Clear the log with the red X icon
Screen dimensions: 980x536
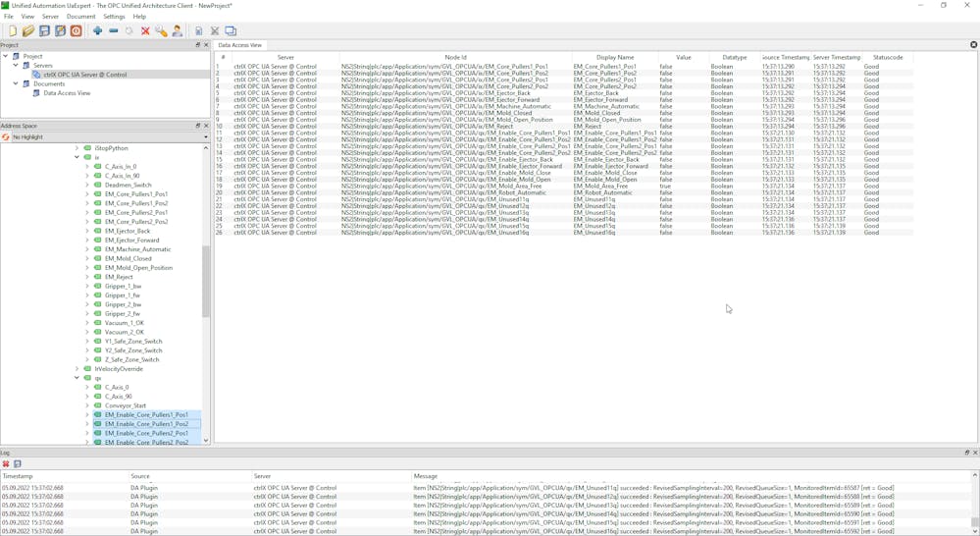pyautogui.click(x=6, y=464)
